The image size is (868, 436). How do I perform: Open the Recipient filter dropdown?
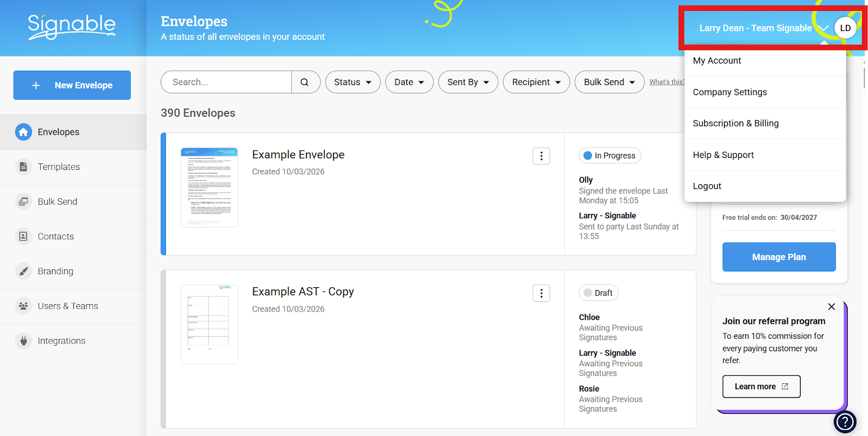click(537, 82)
